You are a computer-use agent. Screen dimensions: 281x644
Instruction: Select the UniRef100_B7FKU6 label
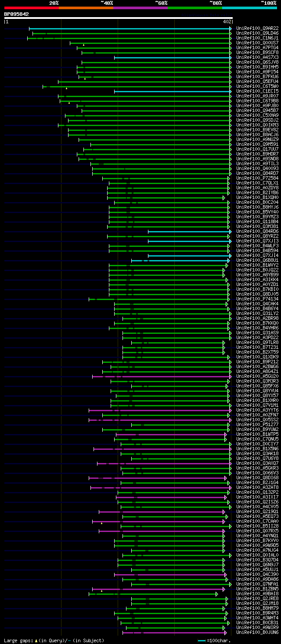pos(257,76)
